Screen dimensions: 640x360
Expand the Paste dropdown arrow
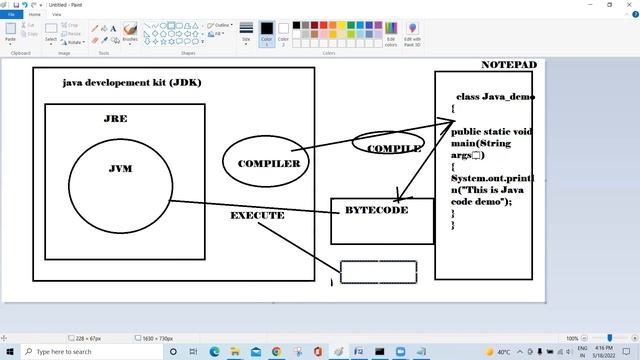tap(11, 44)
